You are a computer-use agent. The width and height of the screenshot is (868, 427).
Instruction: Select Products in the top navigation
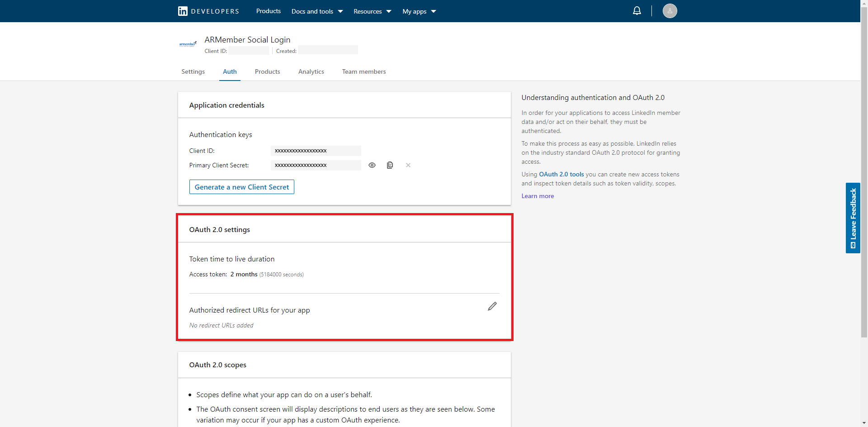click(x=268, y=11)
